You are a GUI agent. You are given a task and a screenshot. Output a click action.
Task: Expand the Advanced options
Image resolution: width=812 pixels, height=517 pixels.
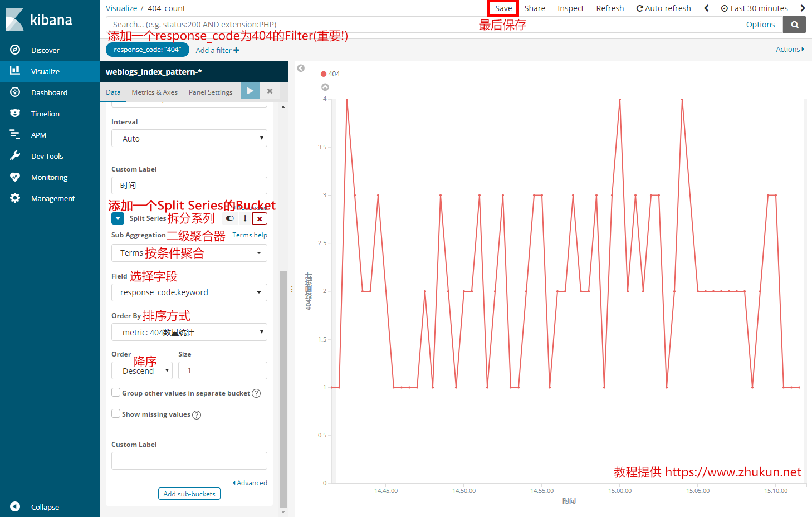click(x=250, y=483)
